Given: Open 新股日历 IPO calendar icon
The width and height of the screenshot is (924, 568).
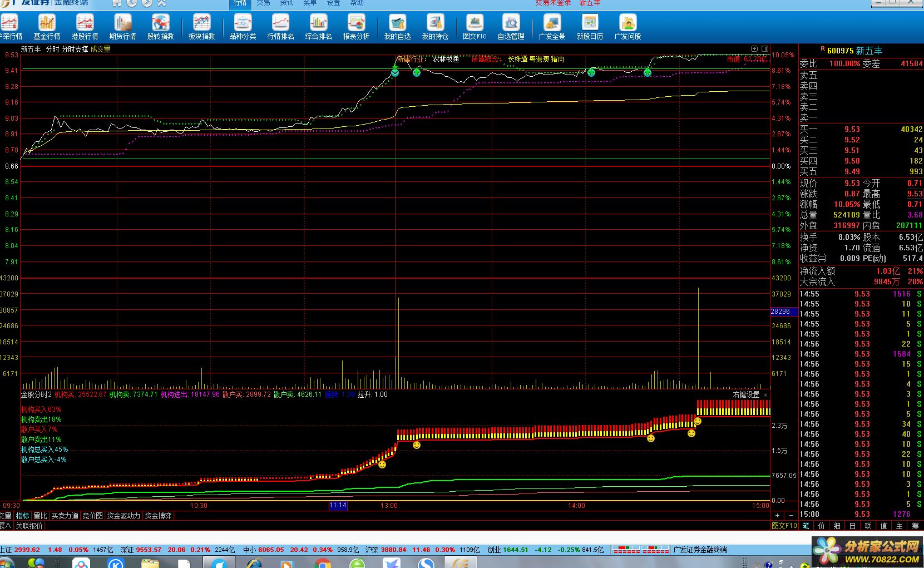Looking at the screenshot, I should click(x=590, y=27).
